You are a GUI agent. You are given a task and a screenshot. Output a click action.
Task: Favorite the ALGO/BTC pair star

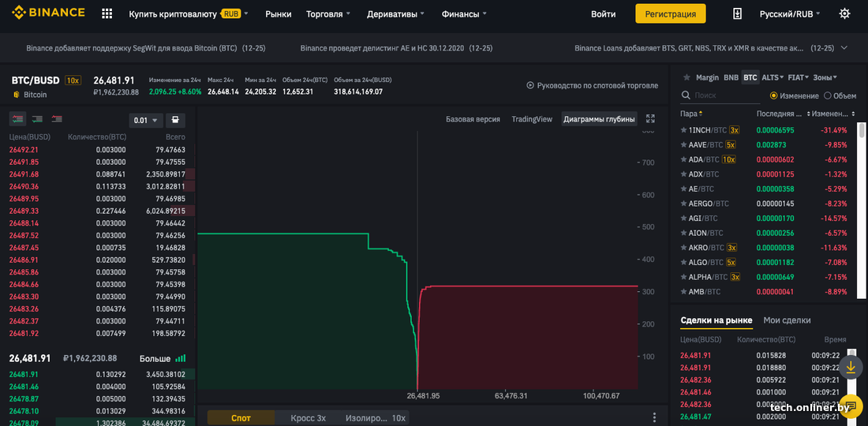click(683, 262)
